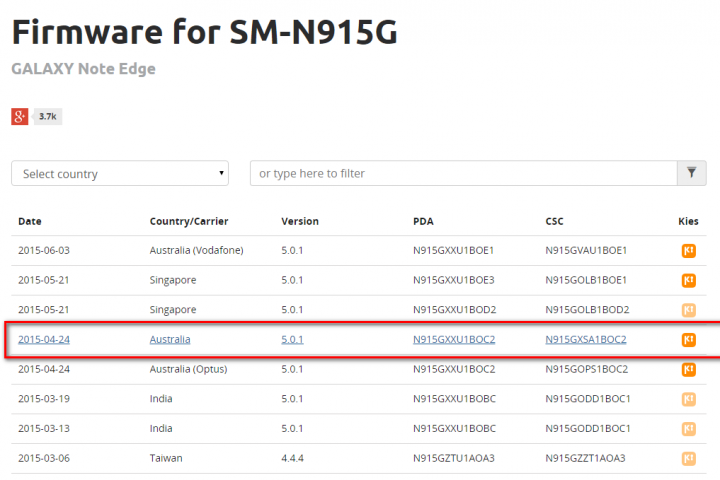Click the Country/Carrier column header

[x=189, y=221]
